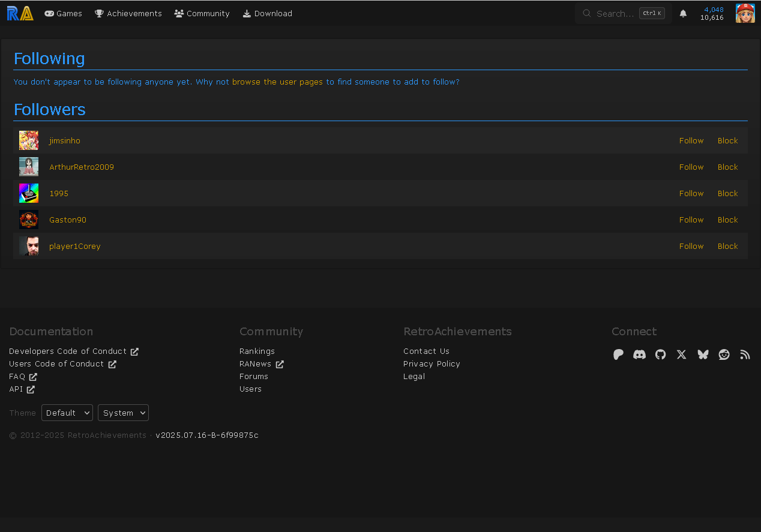The width and height of the screenshot is (761, 532).
Task: Block user Gaston90
Action: 728,220
